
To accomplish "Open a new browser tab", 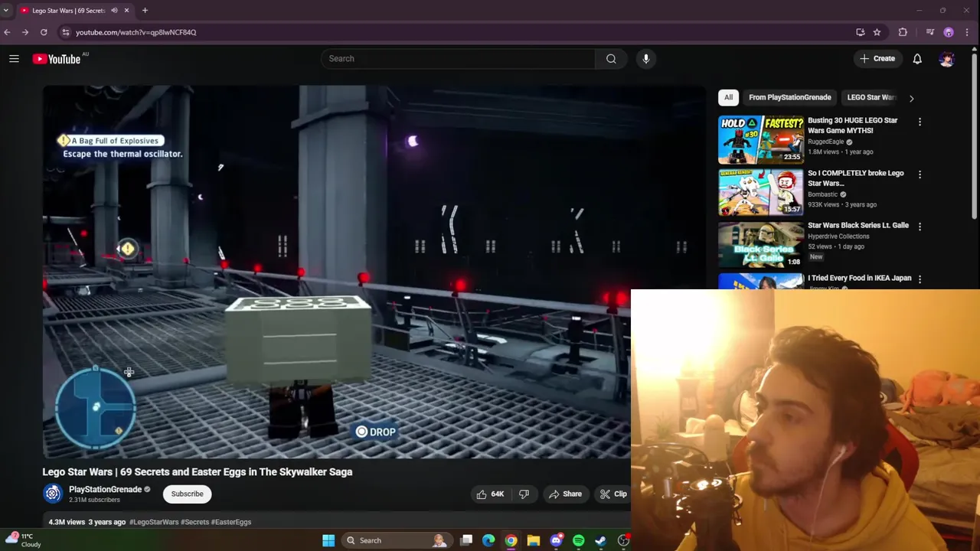I will point(145,11).
